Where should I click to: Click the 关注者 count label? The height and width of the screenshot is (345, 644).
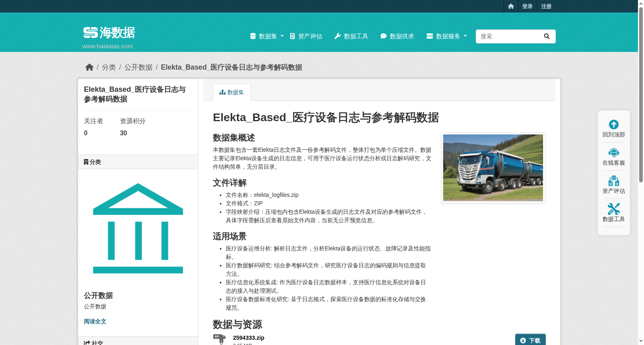click(x=93, y=121)
